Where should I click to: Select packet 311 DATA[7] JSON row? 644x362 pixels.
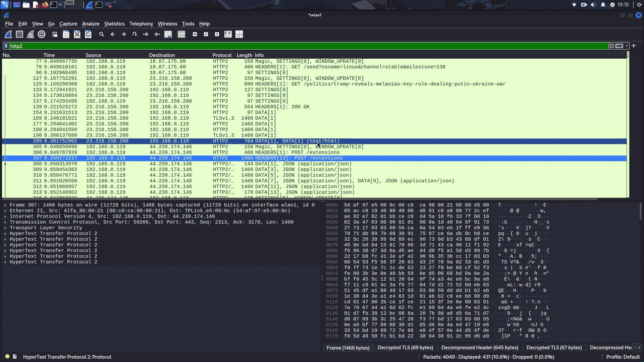click(x=314, y=181)
